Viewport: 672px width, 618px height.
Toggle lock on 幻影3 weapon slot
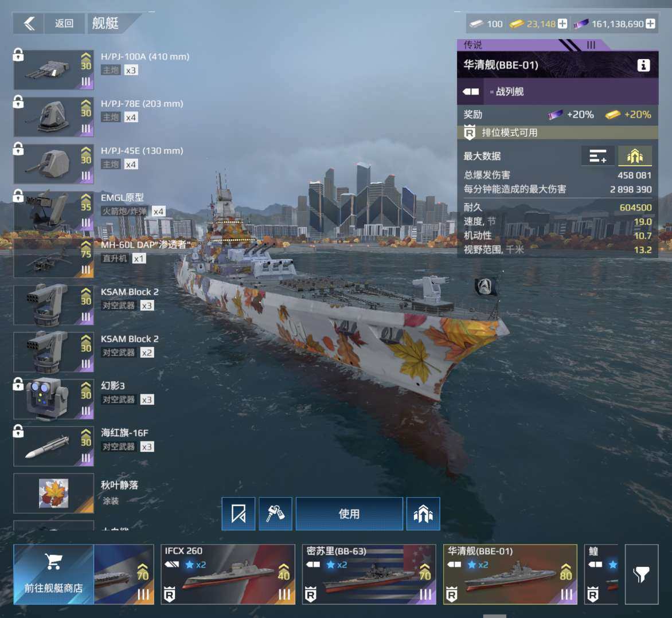(18, 384)
